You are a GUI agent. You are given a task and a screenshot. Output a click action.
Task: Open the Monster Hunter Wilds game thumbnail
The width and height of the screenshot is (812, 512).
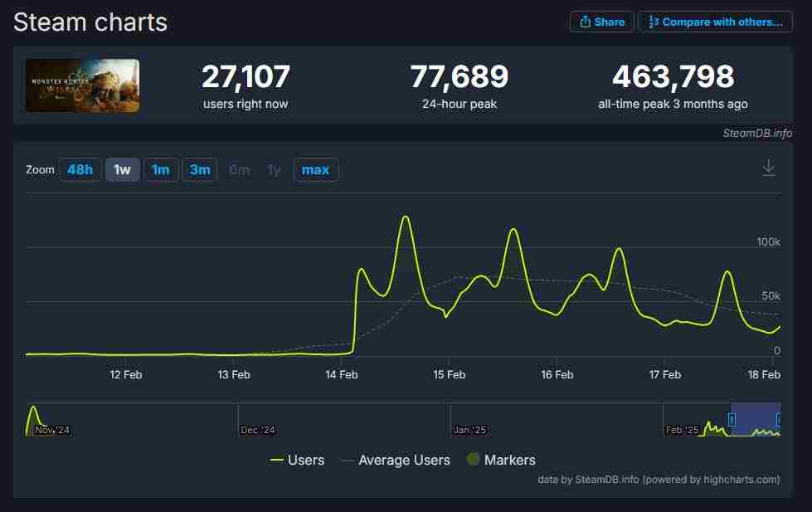pos(83,85)
